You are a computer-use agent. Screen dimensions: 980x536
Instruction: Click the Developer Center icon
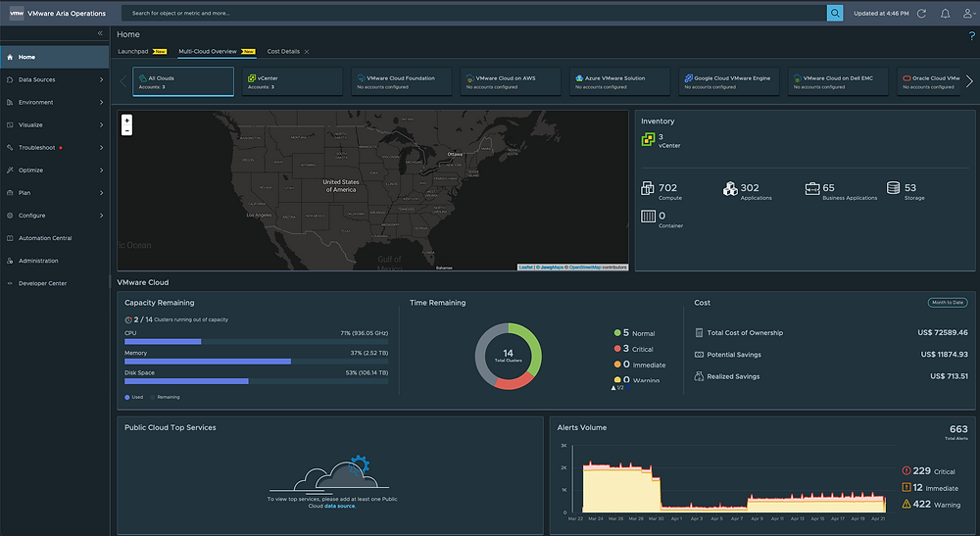point(10,283)
